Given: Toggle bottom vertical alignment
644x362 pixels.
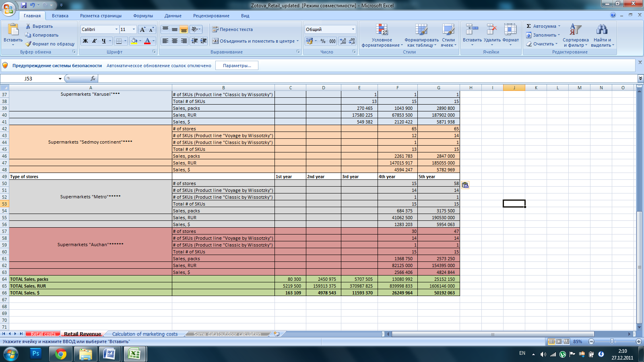Looking at the screenshot, I should click(x=184, y=29).
